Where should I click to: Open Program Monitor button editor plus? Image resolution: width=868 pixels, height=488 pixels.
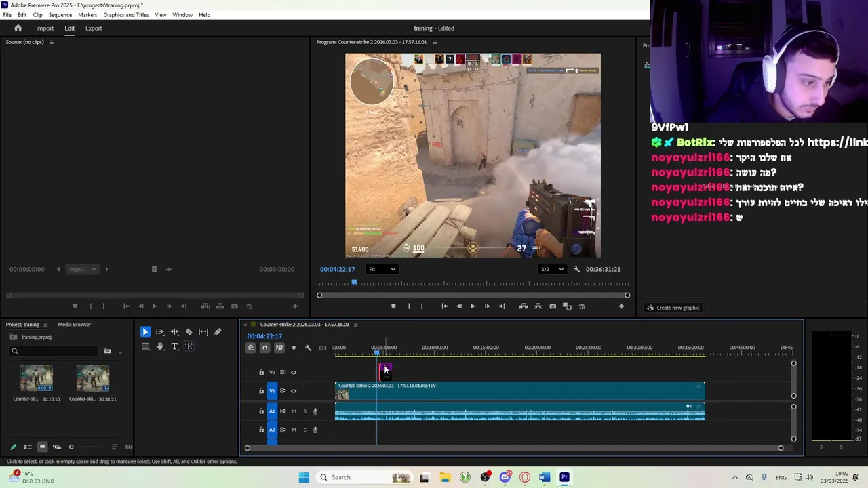621,306
